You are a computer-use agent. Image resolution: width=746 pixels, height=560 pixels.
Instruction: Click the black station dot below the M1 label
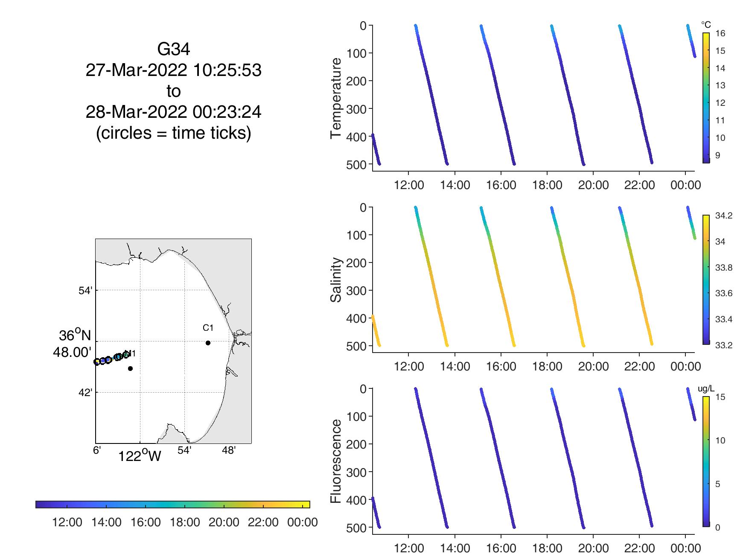pos(130,368)
